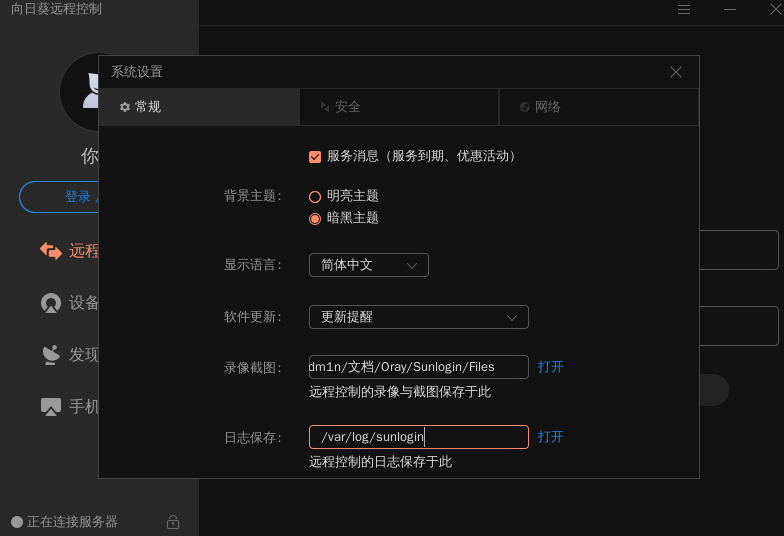Click the 日志保存 path input field
This screenshot has height=536, width=784.
pos(418,437)
